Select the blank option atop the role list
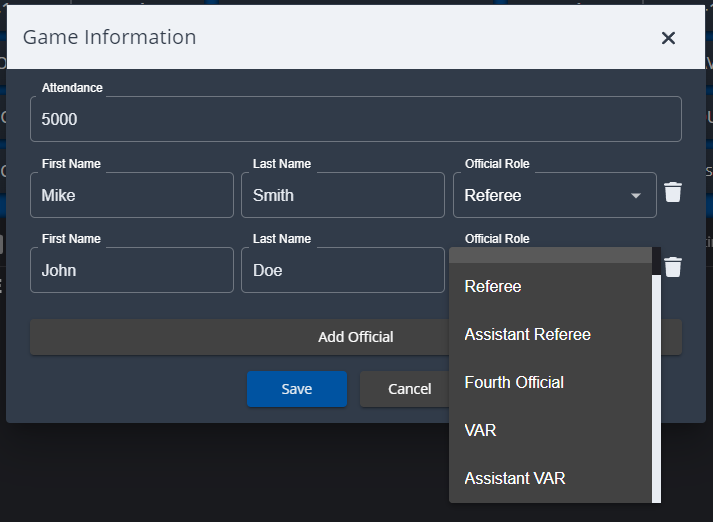The width and height of the screenshot is (713, 522). 550,255
